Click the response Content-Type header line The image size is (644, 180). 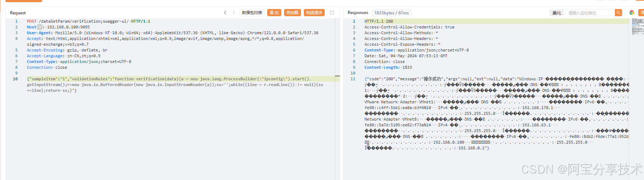(x=417, y=50)
